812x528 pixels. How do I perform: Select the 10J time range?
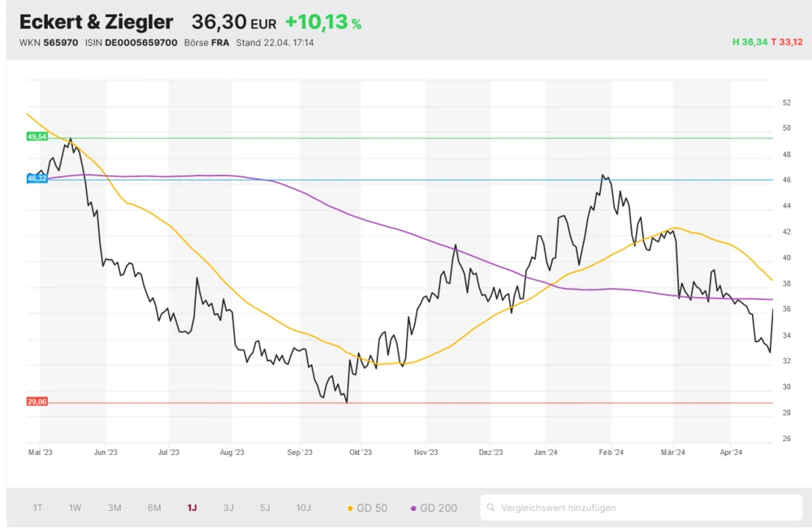(303, 508)
